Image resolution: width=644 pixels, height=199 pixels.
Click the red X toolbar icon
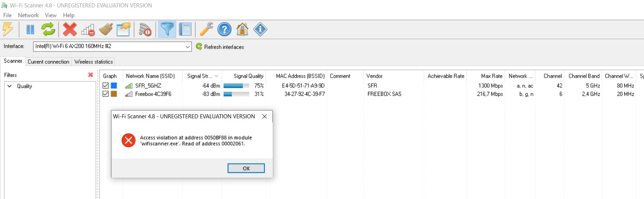pos(70,29)
